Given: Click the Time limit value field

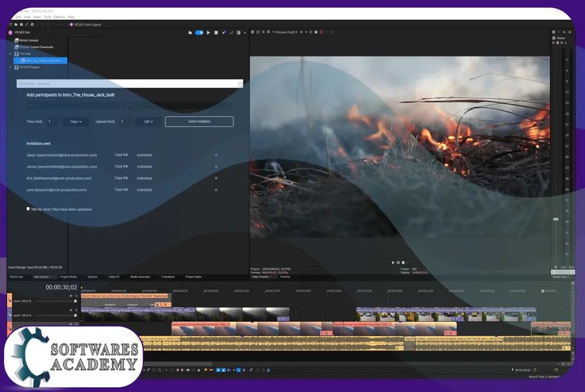Looking at the screenshot, I should click(52, 122).
